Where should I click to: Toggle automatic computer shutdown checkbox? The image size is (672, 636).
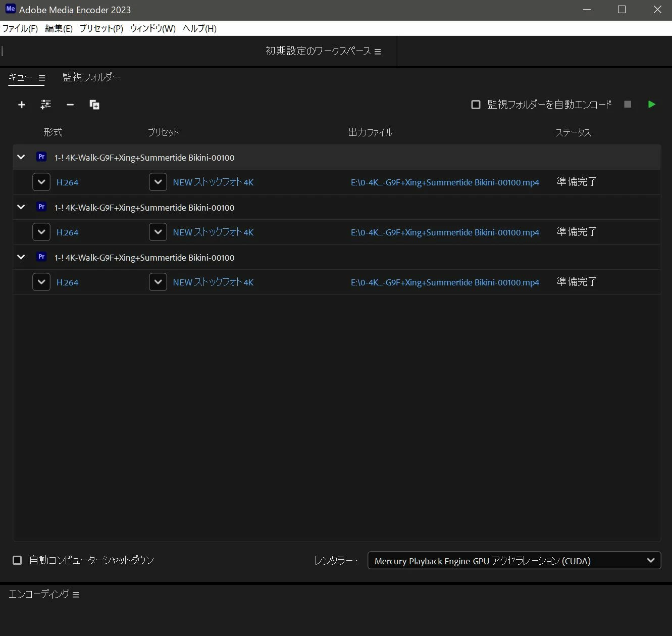point(17,560)
